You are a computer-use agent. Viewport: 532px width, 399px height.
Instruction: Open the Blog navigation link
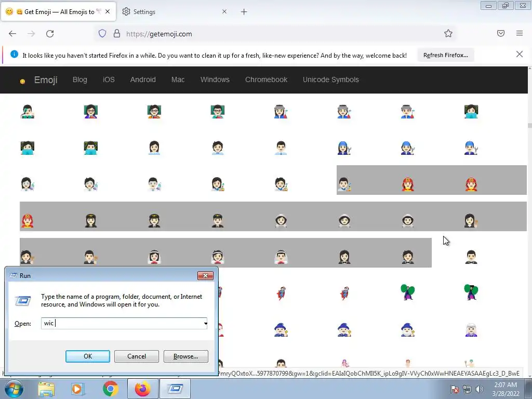(x=79, y=79)
